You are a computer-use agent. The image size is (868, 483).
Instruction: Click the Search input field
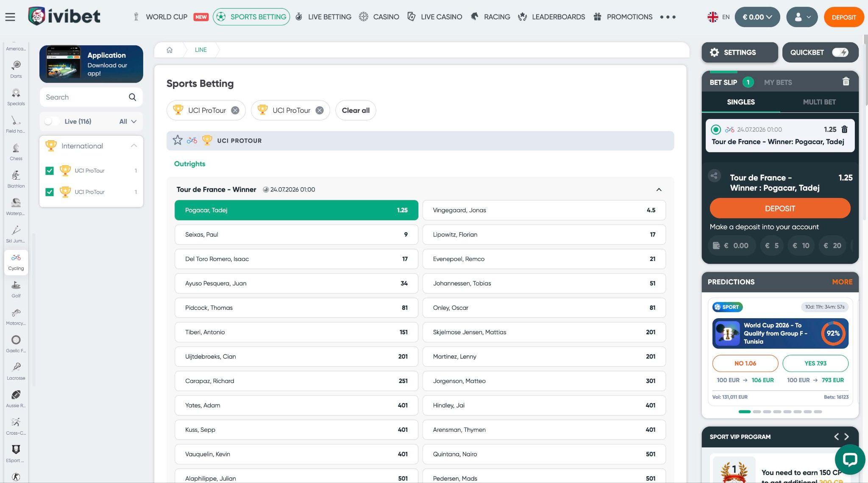85,97
